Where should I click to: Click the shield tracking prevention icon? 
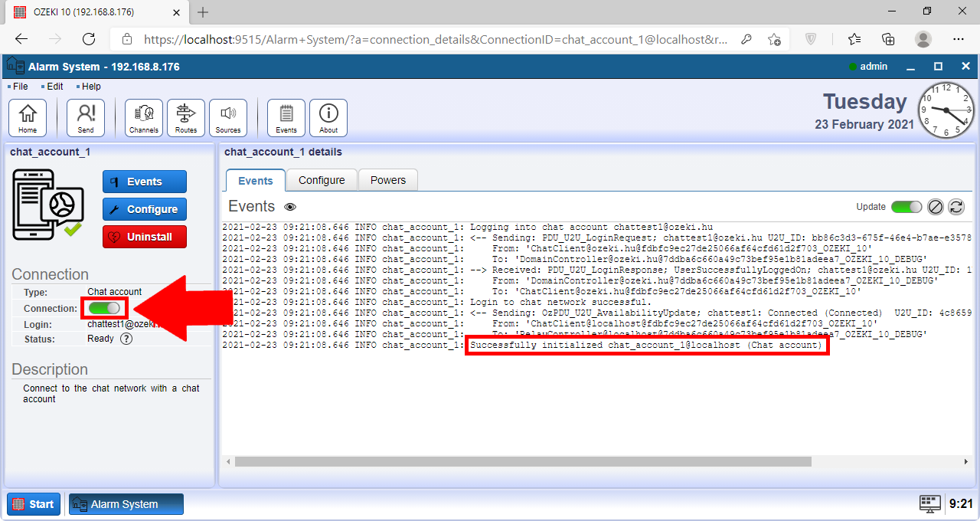tap(812, 39)
